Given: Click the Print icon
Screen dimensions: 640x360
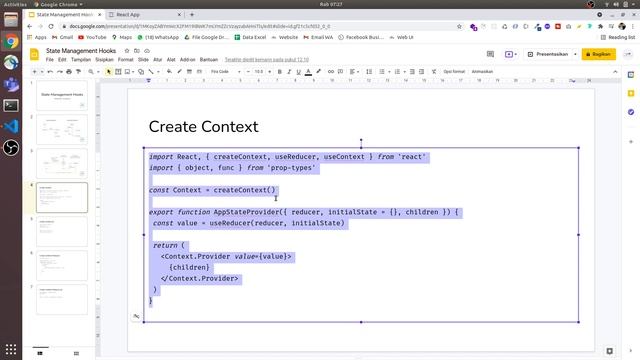Looking at the screenshot, I should click(69, 72).
